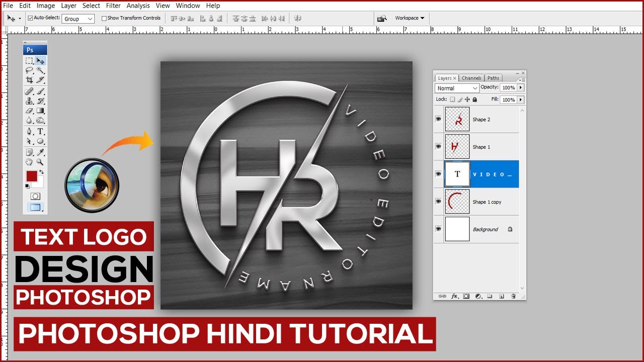Switch to the Channels tab

[x=471, y=78]
